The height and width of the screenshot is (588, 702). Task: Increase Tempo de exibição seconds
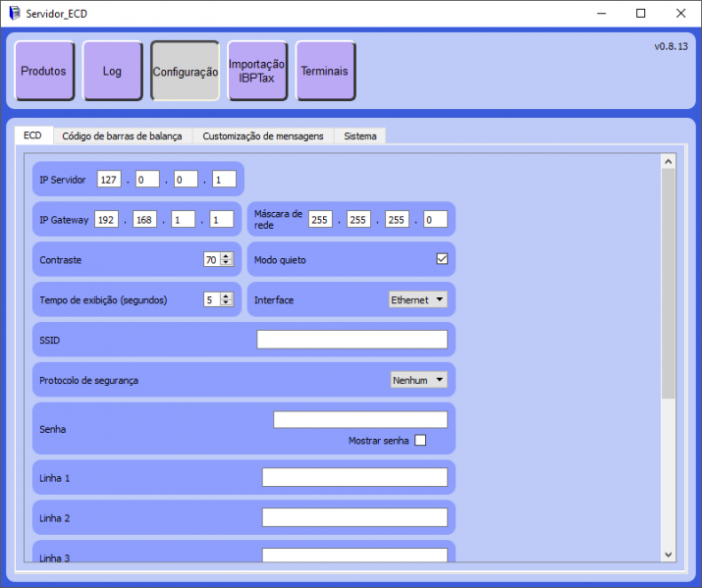pos(227,296)
